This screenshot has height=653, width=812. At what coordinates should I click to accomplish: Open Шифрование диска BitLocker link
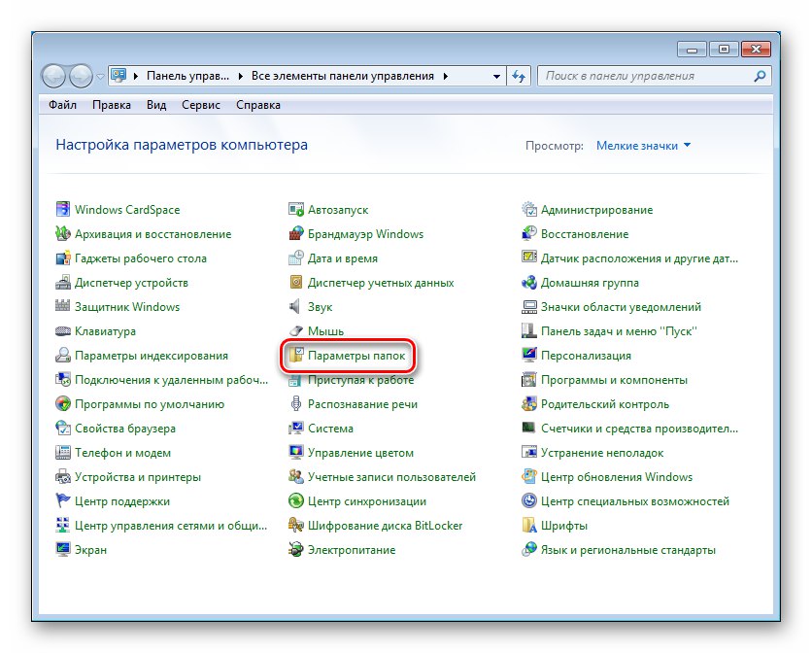point(385,526)
